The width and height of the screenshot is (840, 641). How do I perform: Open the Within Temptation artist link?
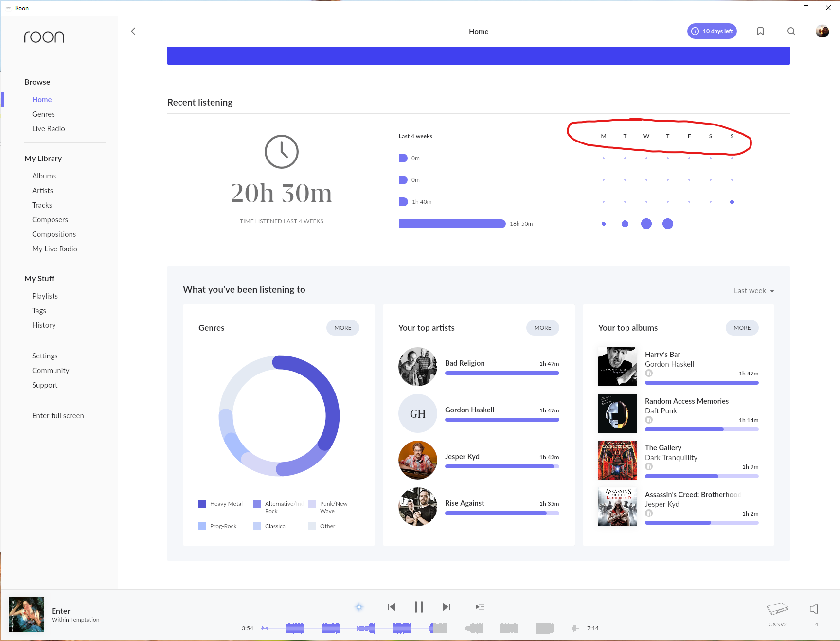point(75,620)
